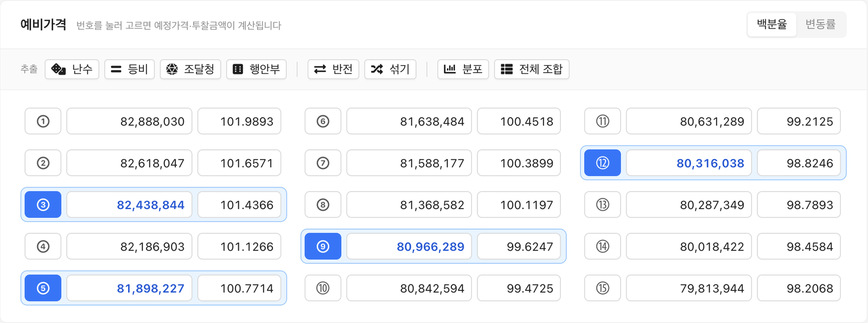Select preliminary price number ⑪

[x=603, y=121]
